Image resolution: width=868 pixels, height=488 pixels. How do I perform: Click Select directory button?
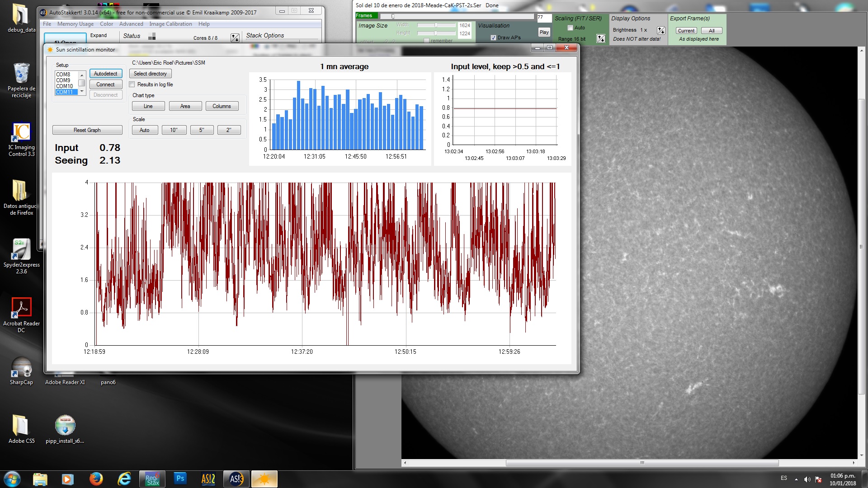click(x=150, y=74)
